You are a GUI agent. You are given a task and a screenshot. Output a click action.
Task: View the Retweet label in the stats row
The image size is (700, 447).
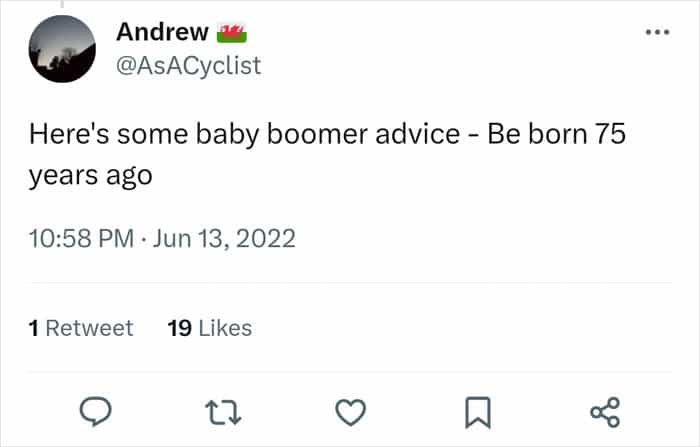(90, 328)
